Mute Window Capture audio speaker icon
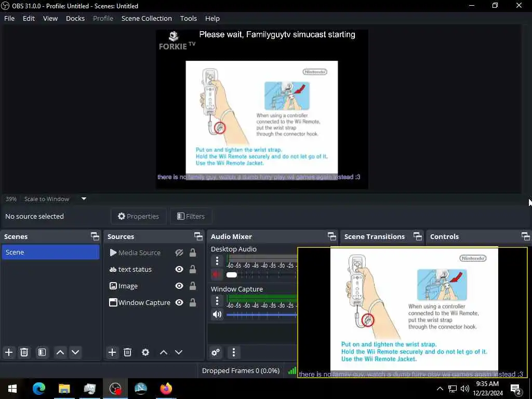This screenshot has width=532, height=399. point(217,314)
